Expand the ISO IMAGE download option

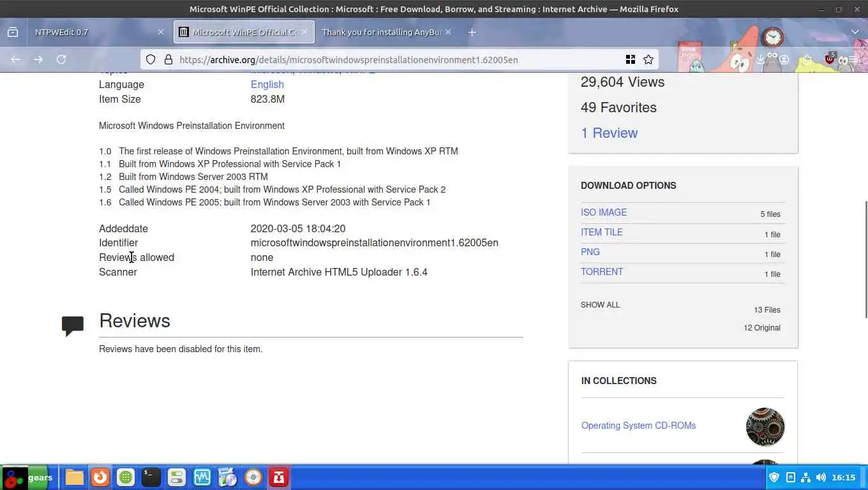[604, 212]
